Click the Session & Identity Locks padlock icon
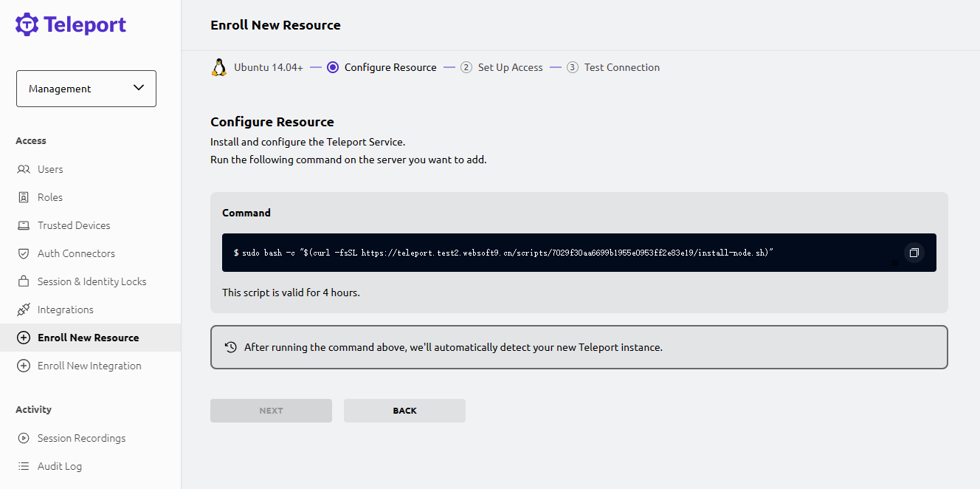Image resolution: width=980 pixels, height=489 pixels. 24,281
